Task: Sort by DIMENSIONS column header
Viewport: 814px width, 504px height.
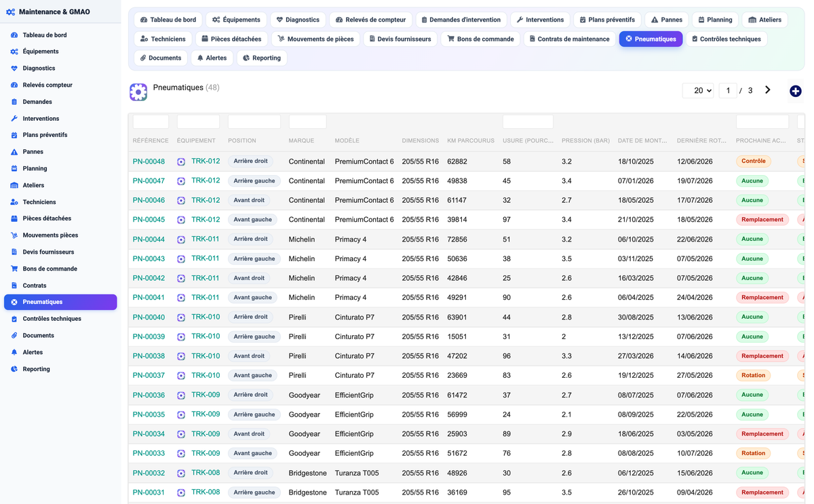Action: point(421,140)
